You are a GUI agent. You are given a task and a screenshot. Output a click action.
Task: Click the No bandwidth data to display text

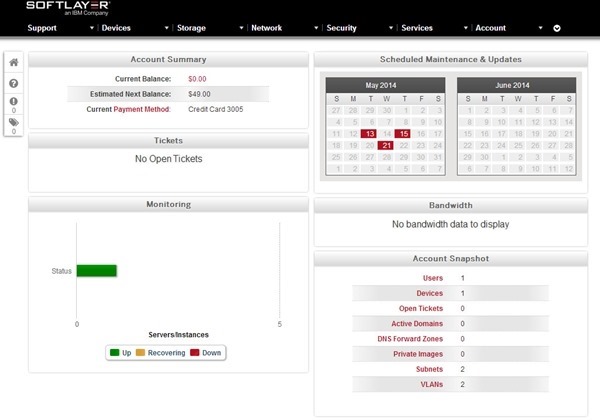tap(450, 224)
